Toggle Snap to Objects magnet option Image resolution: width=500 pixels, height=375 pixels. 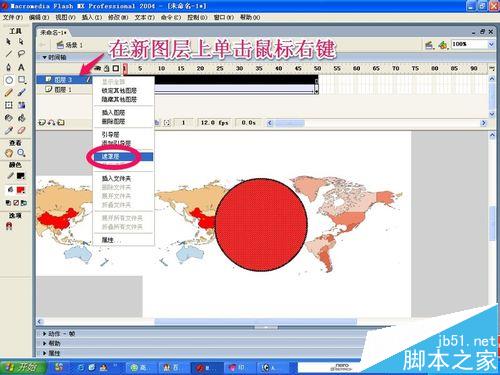coord(9,226)
